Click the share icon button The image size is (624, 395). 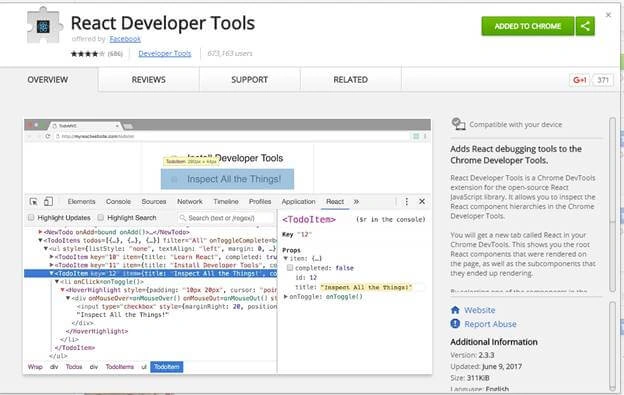[585, 26]
